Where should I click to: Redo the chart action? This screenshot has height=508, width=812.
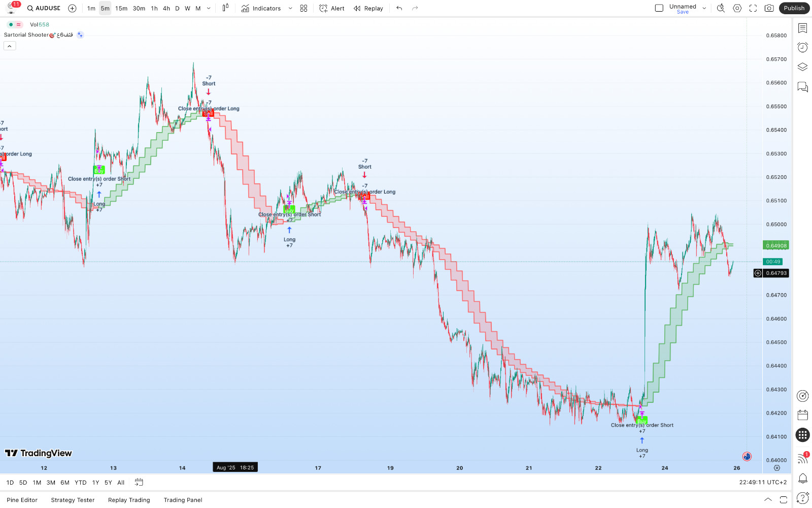415,8
